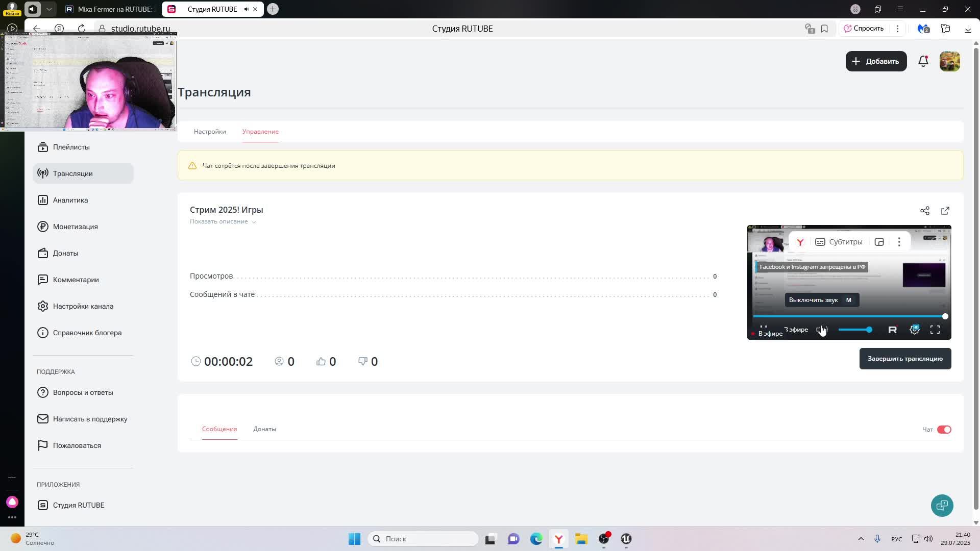Toggle the Чат switch off

pos(944,430)
